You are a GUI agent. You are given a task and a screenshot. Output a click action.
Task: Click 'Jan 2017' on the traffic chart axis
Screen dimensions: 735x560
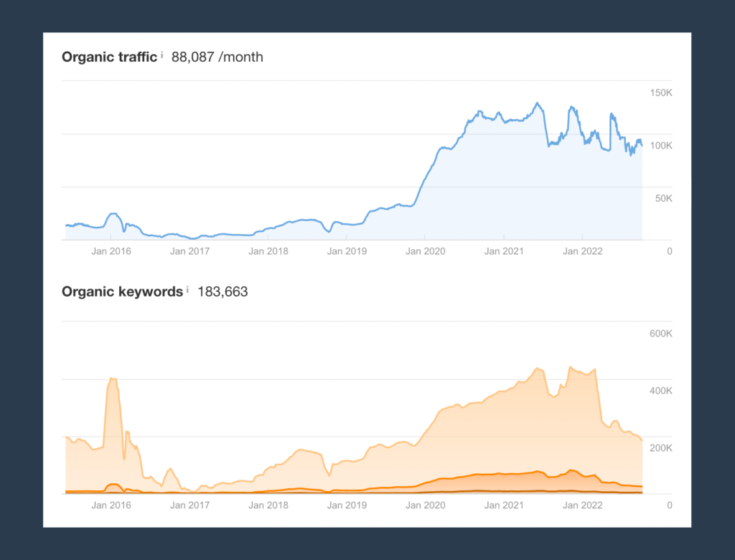pos(189,251)
